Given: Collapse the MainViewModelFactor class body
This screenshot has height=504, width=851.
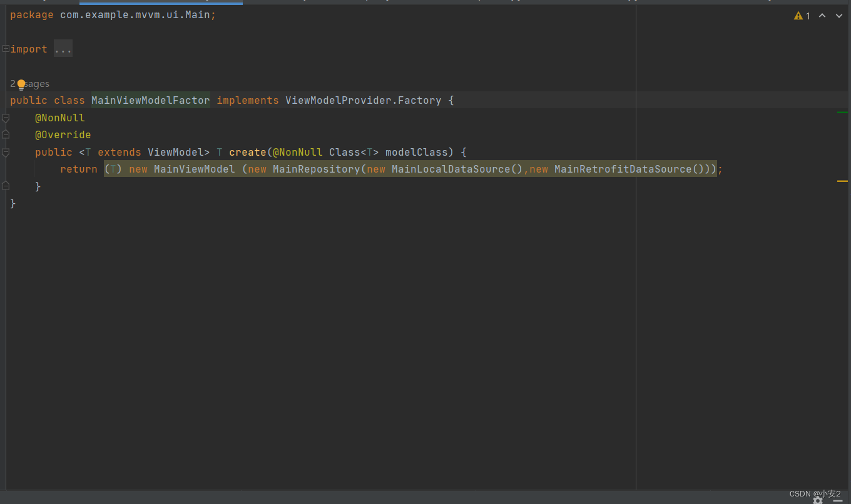Looking at the screenshot, I should pos(5,100).
